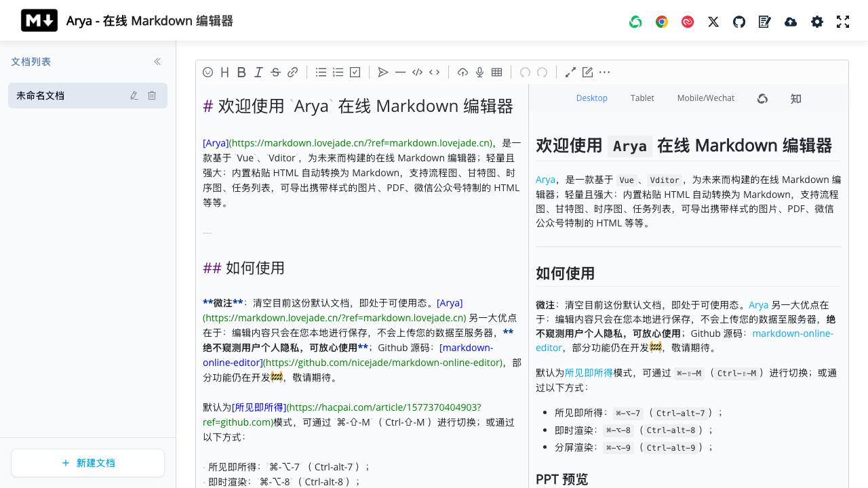Click the Heading (H) toolbar button
This screenshot has height=488, width=868.
click(224, 72)
